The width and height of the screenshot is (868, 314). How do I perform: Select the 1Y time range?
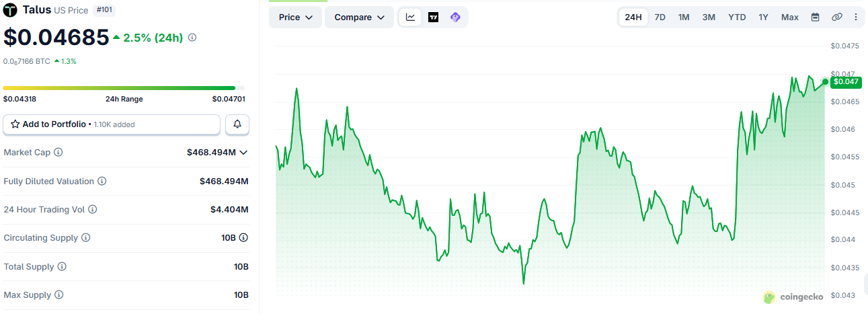[763, 17]
